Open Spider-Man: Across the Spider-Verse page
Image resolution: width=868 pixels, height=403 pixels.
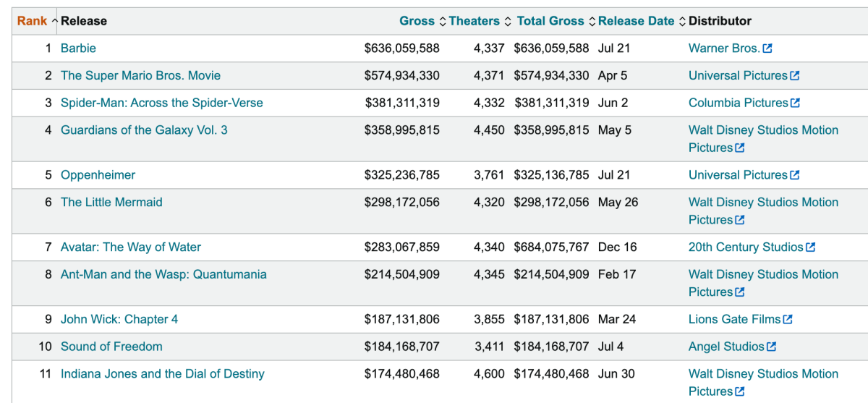tap(161, 103)
